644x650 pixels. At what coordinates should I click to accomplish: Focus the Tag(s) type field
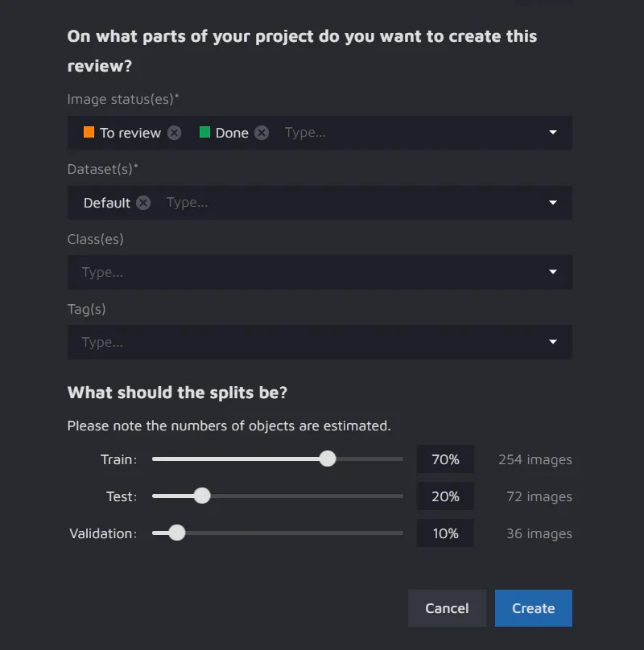click(x=306, y=342)
